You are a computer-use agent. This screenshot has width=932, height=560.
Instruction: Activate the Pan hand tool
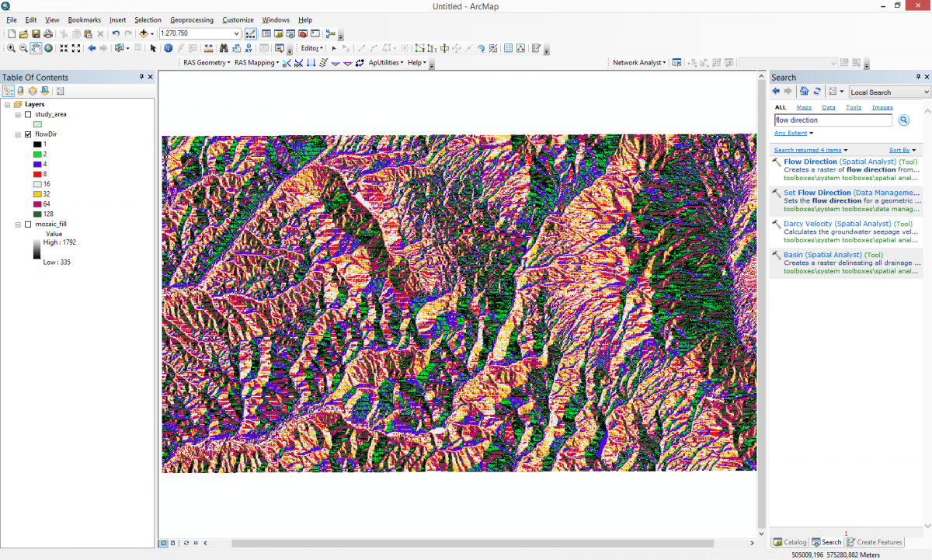36,48
